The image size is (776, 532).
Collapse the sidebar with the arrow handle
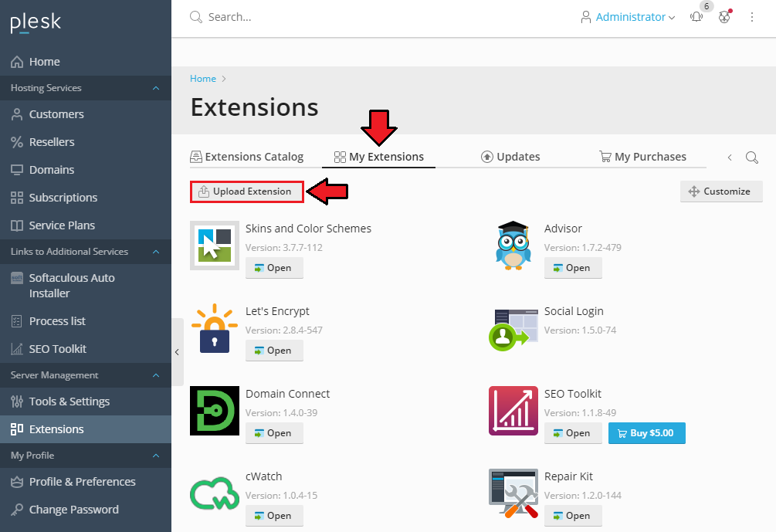click(x=177, y=352)
